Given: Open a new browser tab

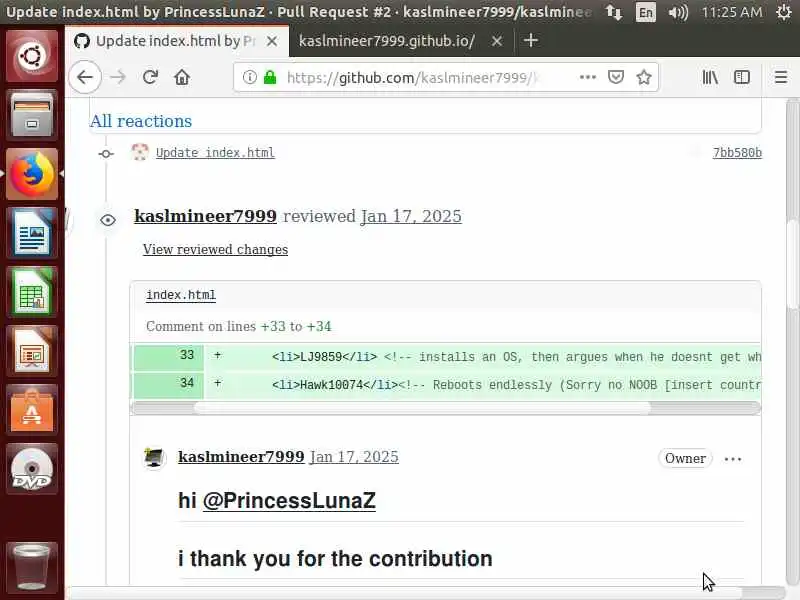Looking at the screenshot, I should 531,41.
